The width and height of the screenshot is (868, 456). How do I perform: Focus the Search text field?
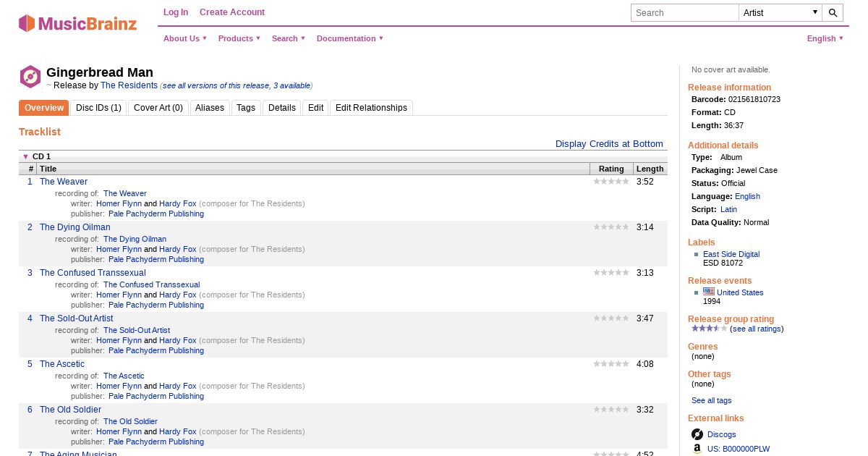point(685,12)
